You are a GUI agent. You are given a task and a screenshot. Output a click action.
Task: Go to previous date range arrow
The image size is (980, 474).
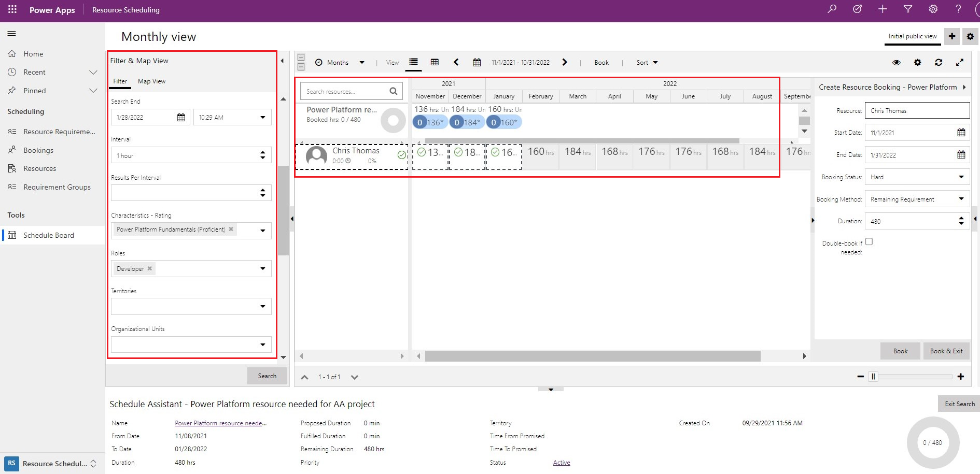click(456, 62)
